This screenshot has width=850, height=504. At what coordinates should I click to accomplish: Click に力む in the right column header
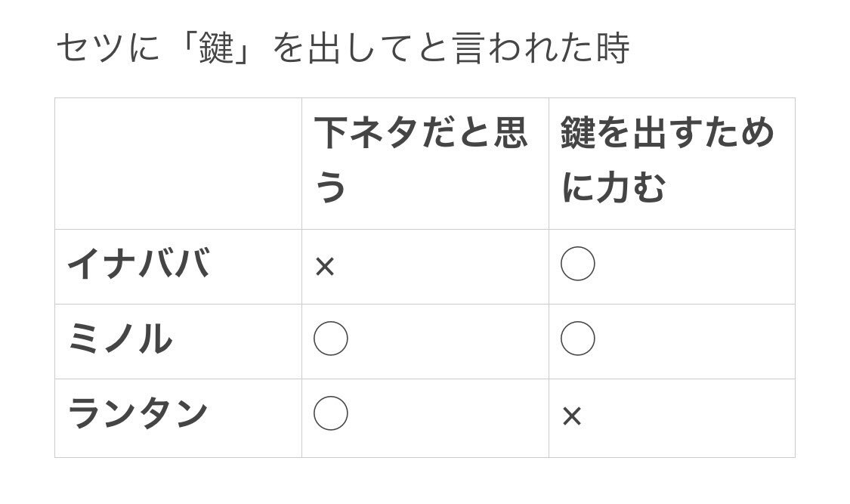pos(613,187)
